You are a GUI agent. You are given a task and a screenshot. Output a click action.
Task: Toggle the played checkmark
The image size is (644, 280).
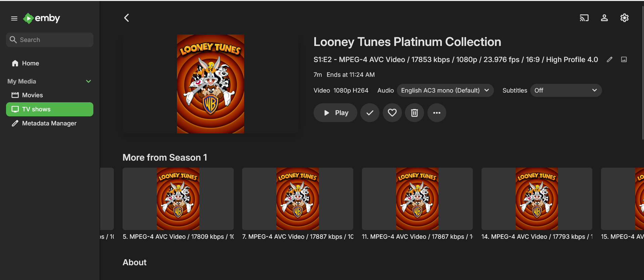(370, 113)
